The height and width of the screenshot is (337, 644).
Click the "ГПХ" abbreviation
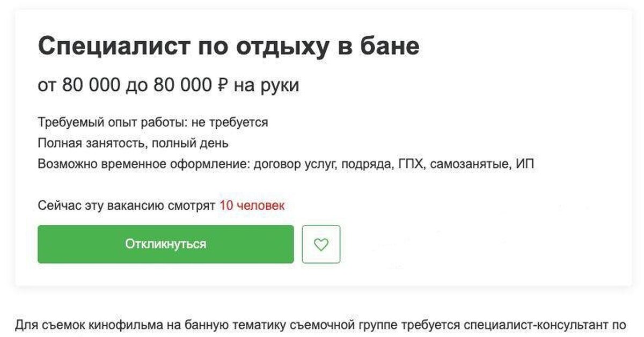tap(411, 164)
